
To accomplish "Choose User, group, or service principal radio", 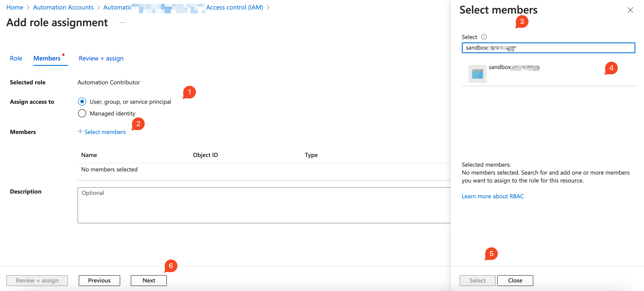I will 82,102.
